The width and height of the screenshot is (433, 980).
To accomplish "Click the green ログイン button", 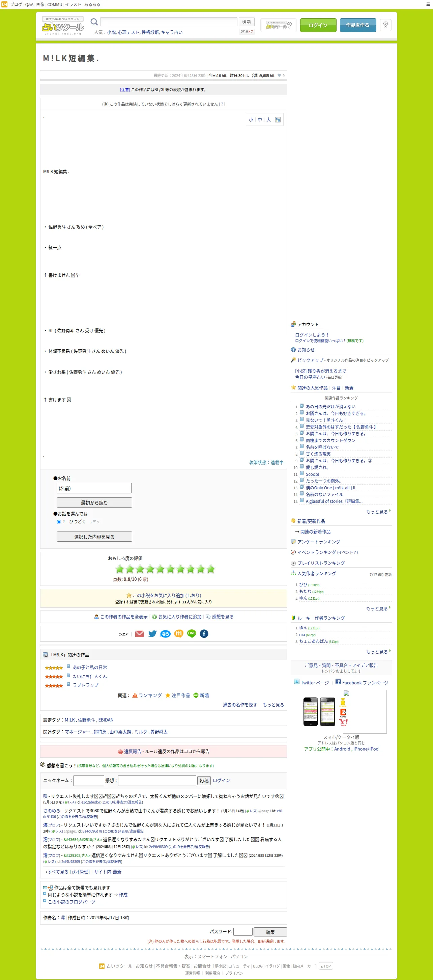I will [318, 25].
